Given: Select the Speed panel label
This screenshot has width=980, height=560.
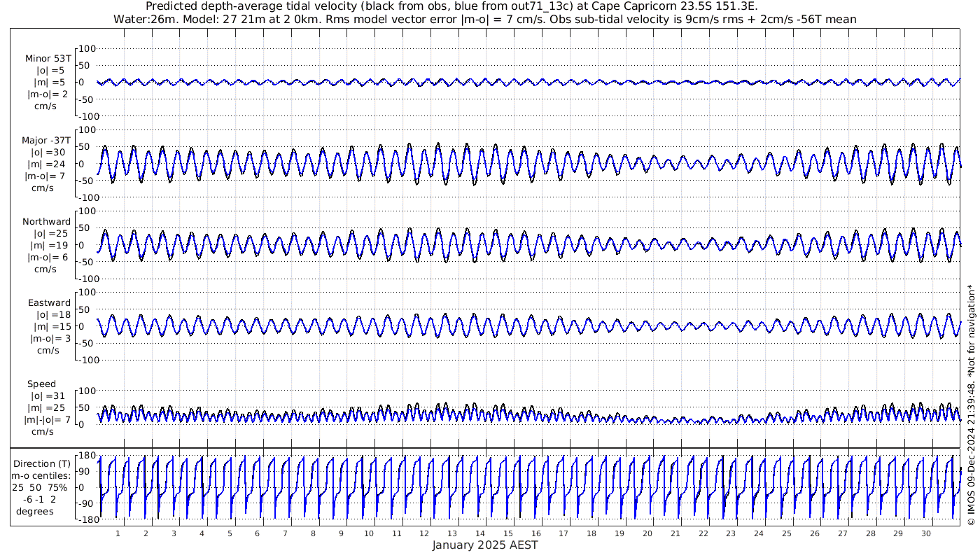Looking at the screenshot, I should click(x=42, y=384).
